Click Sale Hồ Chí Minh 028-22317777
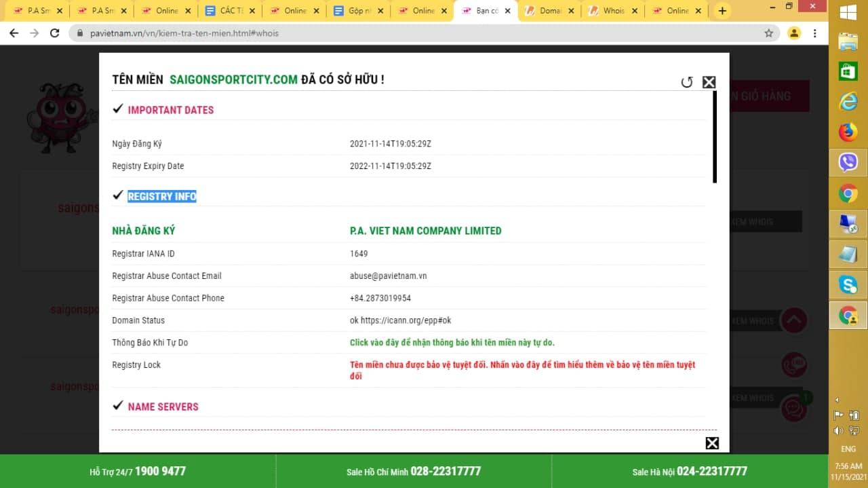 point(414,471)
